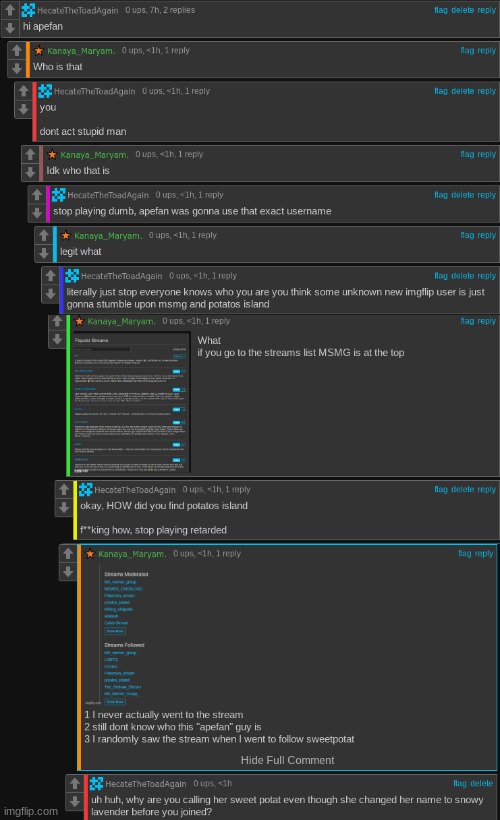Screen dimensions: 500x820
Task: Downvote the "Idk who that is" comment
Action: (x=30, y=172)
